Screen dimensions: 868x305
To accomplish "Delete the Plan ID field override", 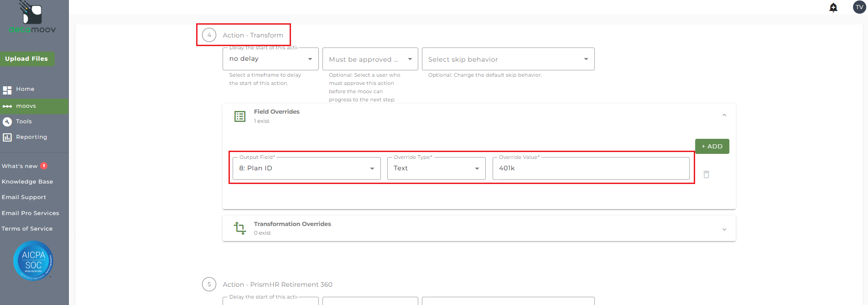I will pyautogui.click(x=706, y=174).
